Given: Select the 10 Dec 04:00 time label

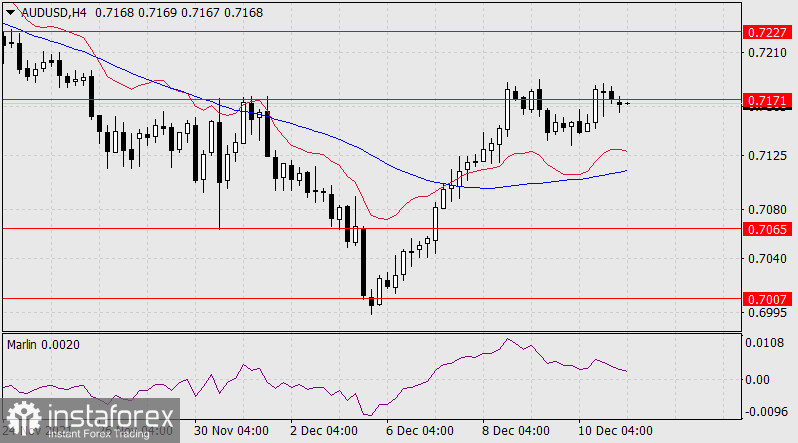Looking at the screenshot, I should click(x=615, y=431).
